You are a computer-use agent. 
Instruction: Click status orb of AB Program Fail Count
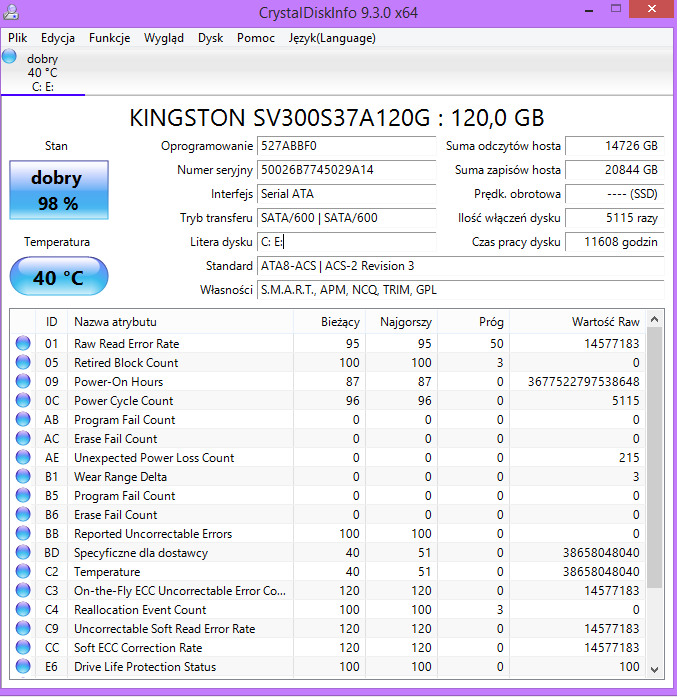click(23, 419)
